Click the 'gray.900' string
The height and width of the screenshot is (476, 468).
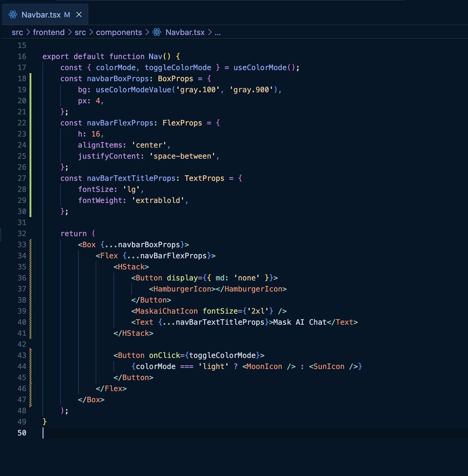(251, 90)
